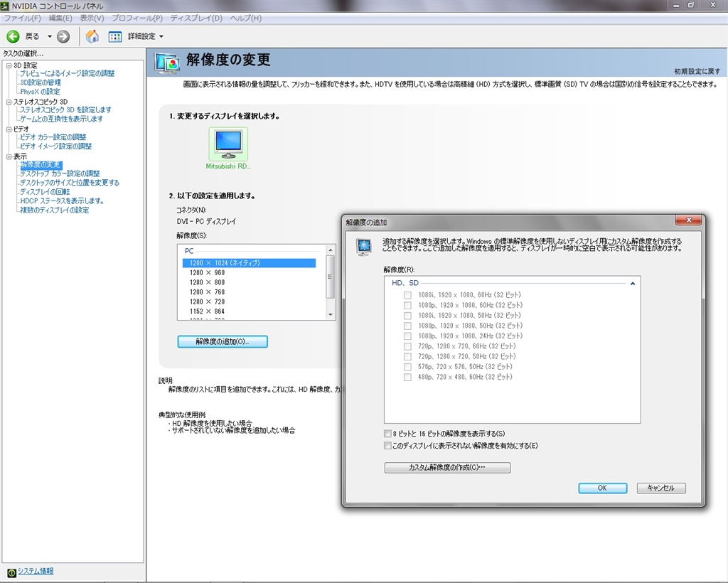
Task: Click the resolution list scroll-up arrow
Action: 330,250
